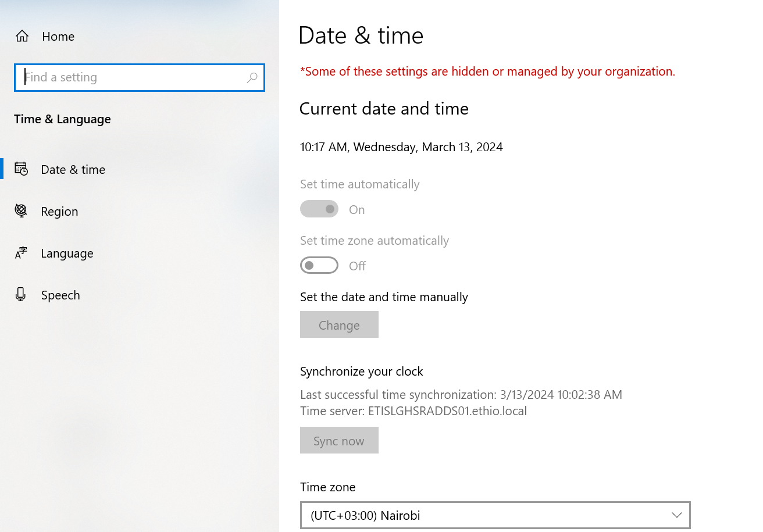The height and width of the screenshot is (532, 763).
Task: Click the Home house icon
Action: tap(22, 36)
